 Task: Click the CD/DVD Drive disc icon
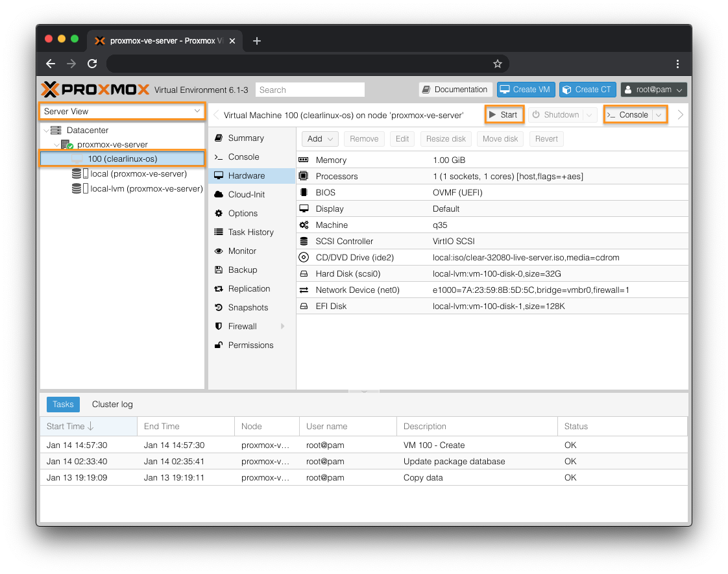click(x=303, y=258)
